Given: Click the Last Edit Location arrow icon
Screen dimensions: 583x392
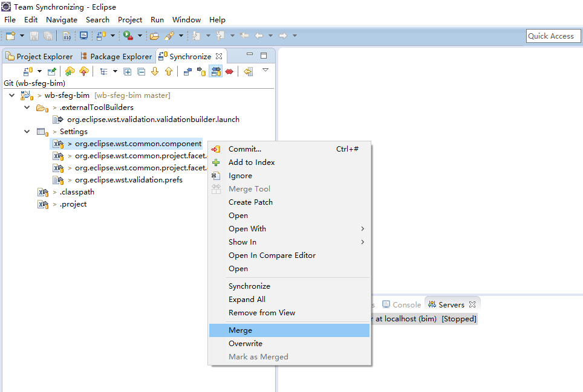Looking at the screenshot, I should click(244, 36).
